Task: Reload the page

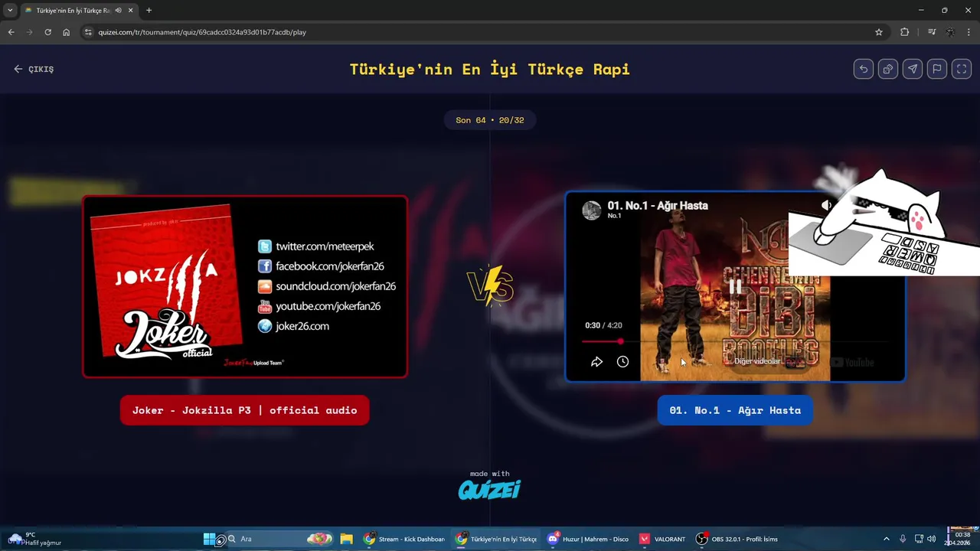Action: click(47, 32)
